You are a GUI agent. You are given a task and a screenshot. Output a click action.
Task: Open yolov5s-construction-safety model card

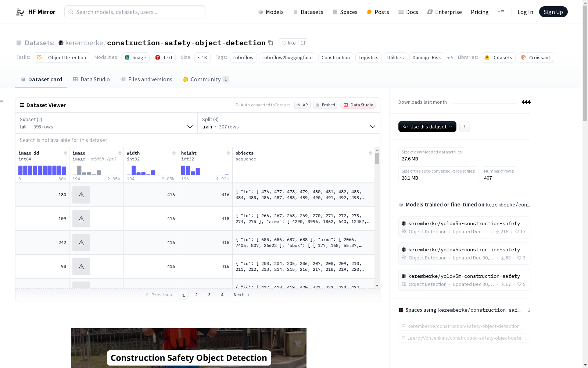pos(464,254)
